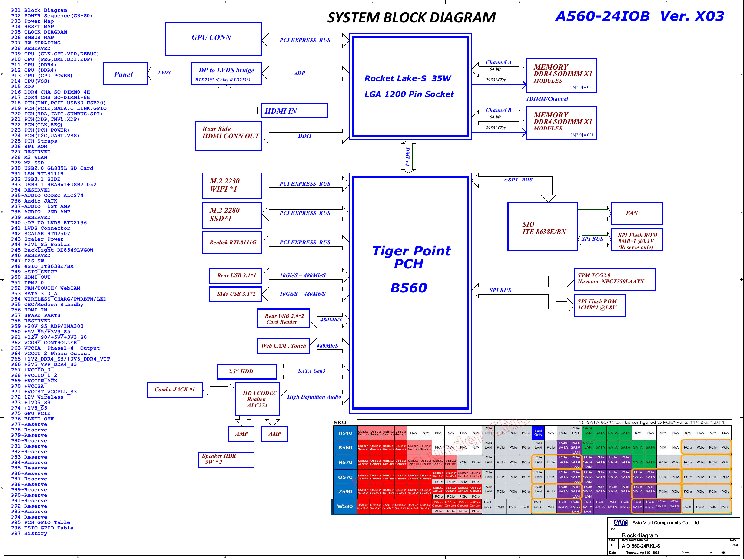This screenshot has height=560, width=744.
Task: Click the '1DIMM/Channel' note
Action: 547,99
